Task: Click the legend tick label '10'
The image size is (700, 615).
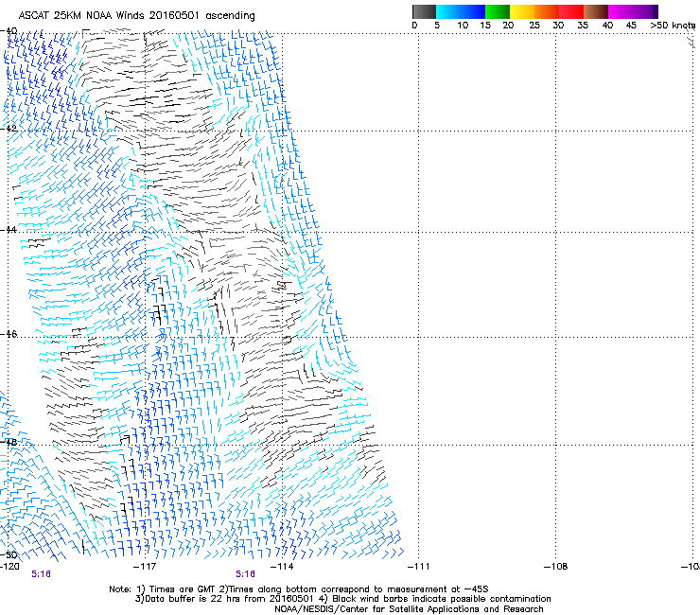Action: [463, 26]
